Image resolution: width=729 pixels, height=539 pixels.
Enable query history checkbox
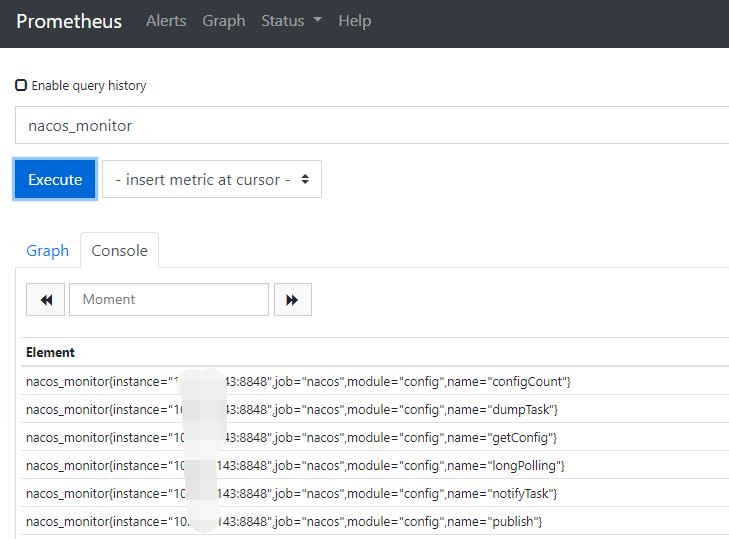pos(21,85)
